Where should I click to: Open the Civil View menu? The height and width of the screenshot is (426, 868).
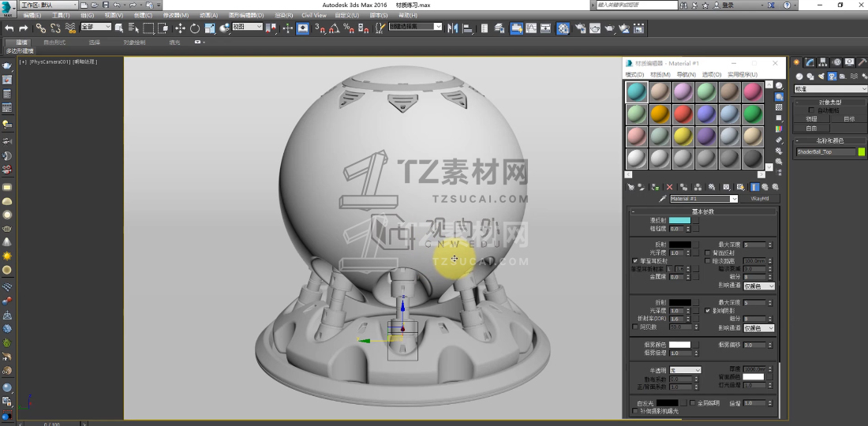click(x=313, y=15)
